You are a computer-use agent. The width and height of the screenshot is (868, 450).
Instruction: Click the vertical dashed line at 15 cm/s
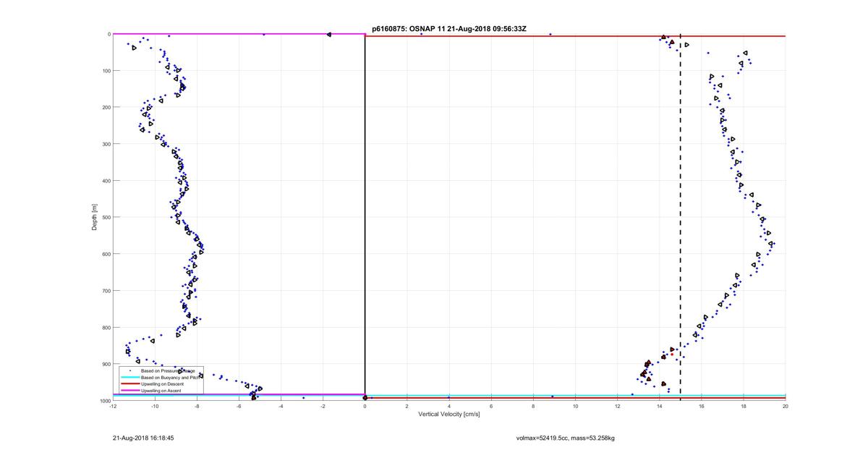[681, 217]
